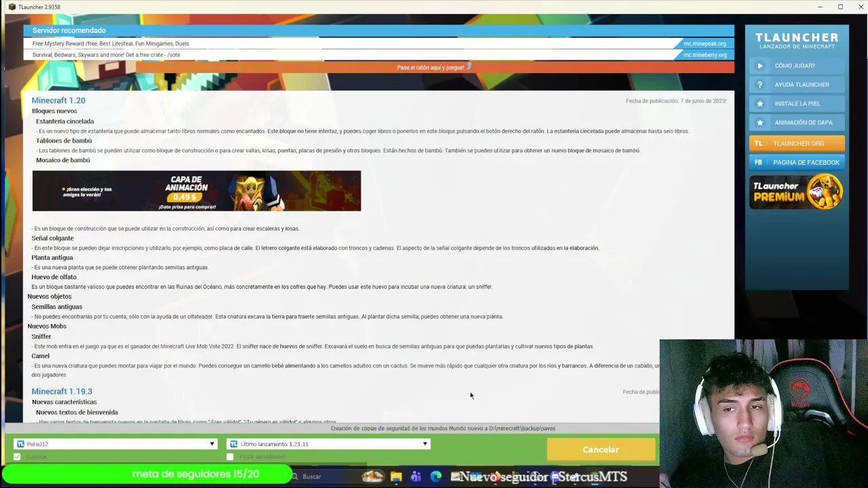The height and width of the screenshot is (488, 868).
Task: Click the TLauncher logo in side panel
Action: pos(797,41)
